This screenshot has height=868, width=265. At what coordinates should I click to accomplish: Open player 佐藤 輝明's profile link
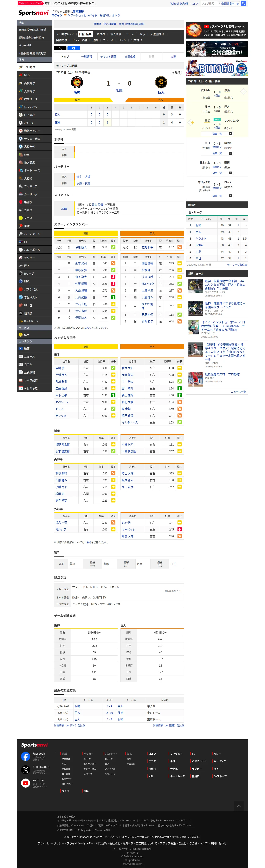click(x=81, y=284)
